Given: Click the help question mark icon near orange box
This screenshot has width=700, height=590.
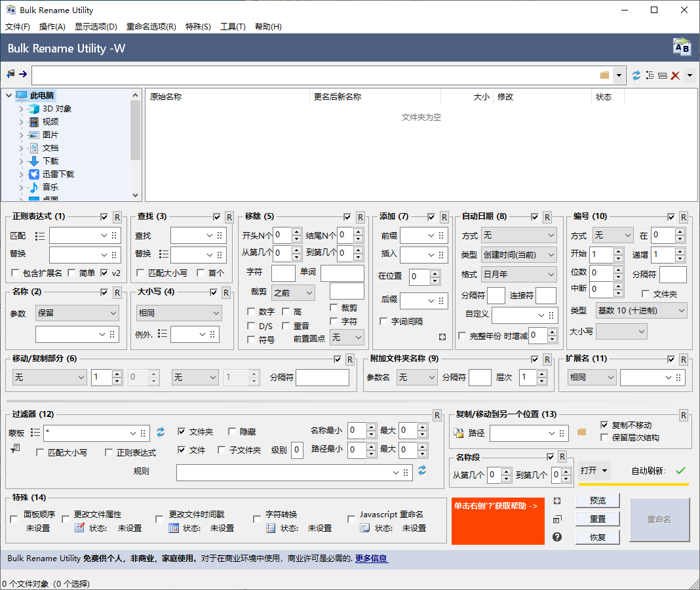Looking at the screenshot, I should point(556,536).
